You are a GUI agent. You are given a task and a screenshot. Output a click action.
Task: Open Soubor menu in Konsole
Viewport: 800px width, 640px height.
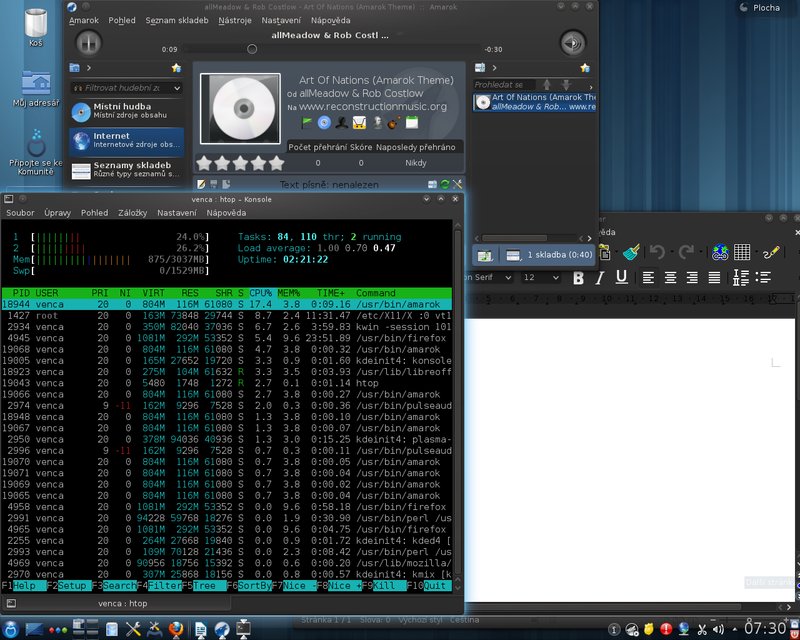(x=20, y=213)
